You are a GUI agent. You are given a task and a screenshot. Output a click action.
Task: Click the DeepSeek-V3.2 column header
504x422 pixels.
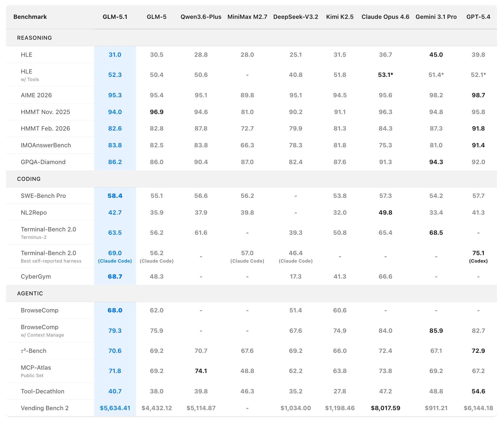click(295, 17)
